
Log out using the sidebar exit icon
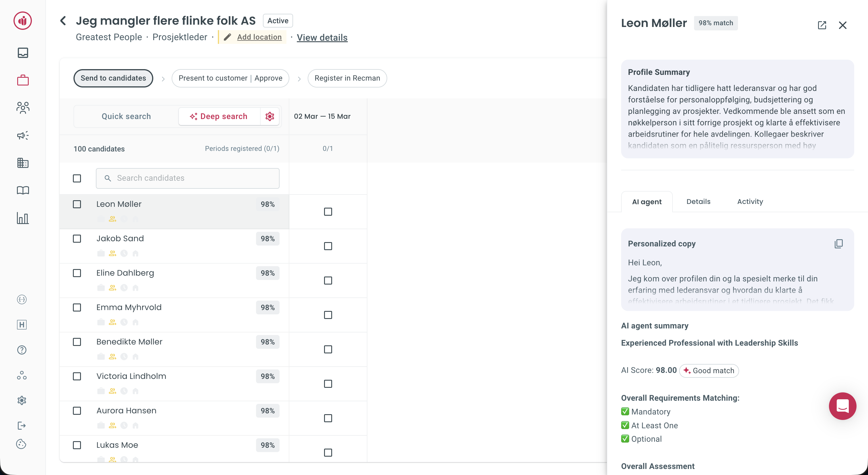point(22,425)
